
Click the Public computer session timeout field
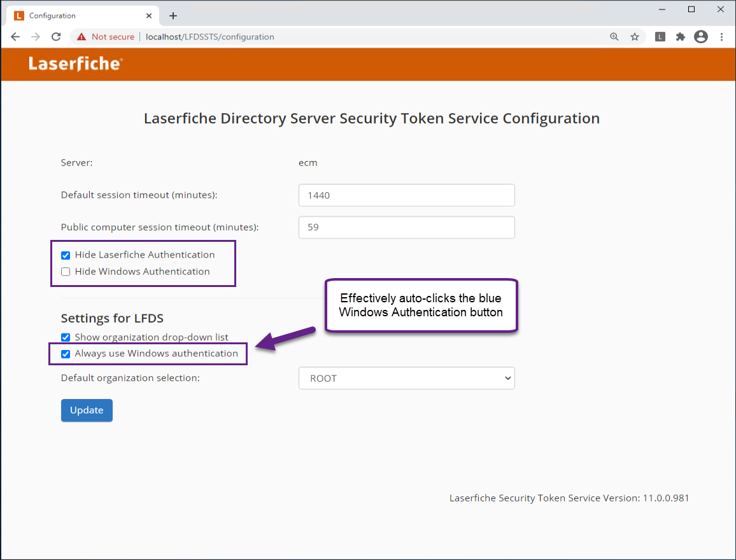(406, 227)
